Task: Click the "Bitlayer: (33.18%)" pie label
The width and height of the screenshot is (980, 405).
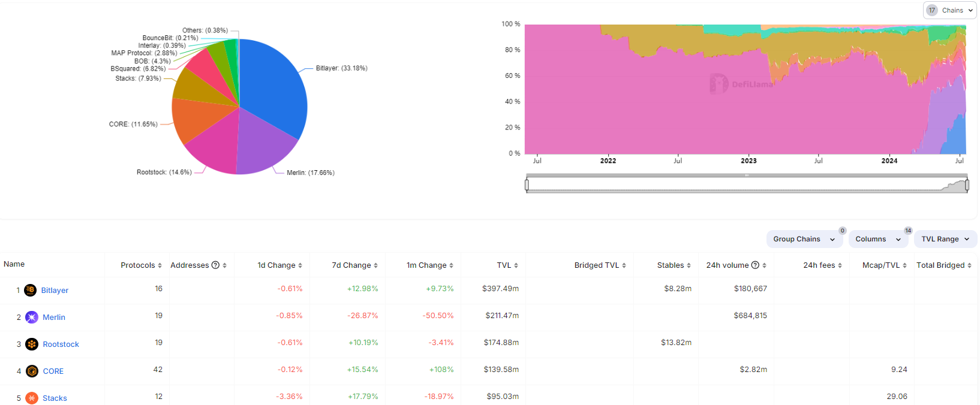Action: [342, 68]
